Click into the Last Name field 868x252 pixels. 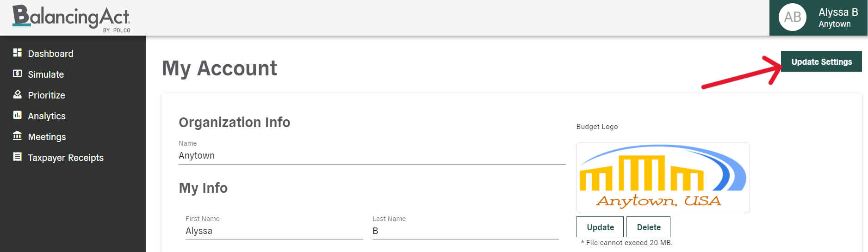(465, 231)
